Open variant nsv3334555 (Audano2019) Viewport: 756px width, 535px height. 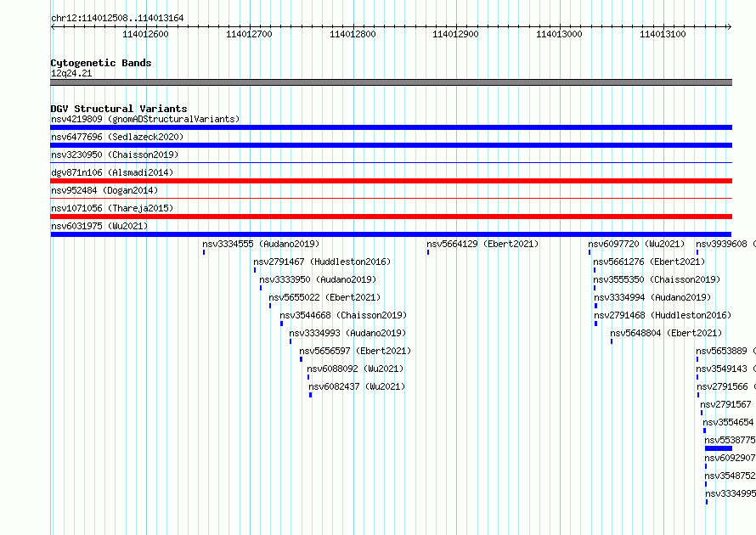[261, 244]
